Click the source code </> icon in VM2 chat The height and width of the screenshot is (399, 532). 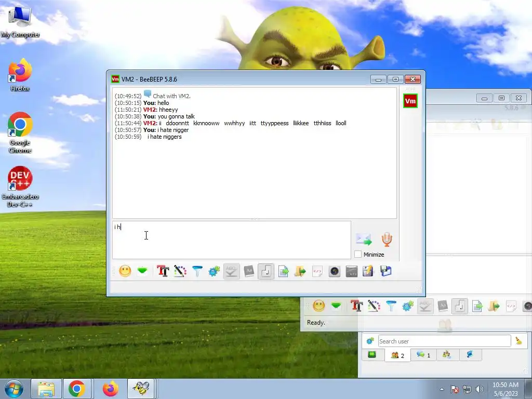(317, 271)
